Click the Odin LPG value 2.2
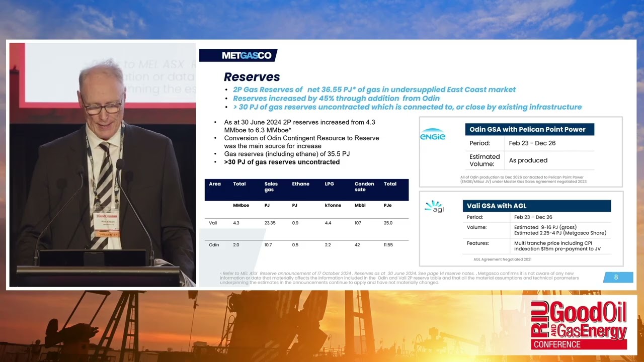 pyautogui.click(x=328, y=245)
